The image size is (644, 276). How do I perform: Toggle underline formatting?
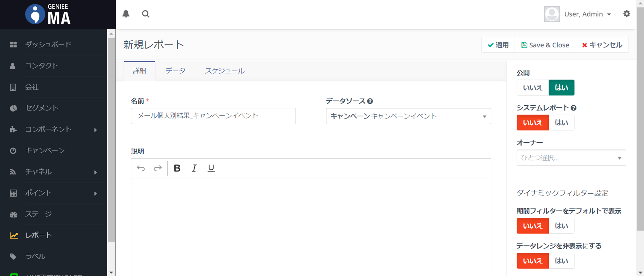211,168
